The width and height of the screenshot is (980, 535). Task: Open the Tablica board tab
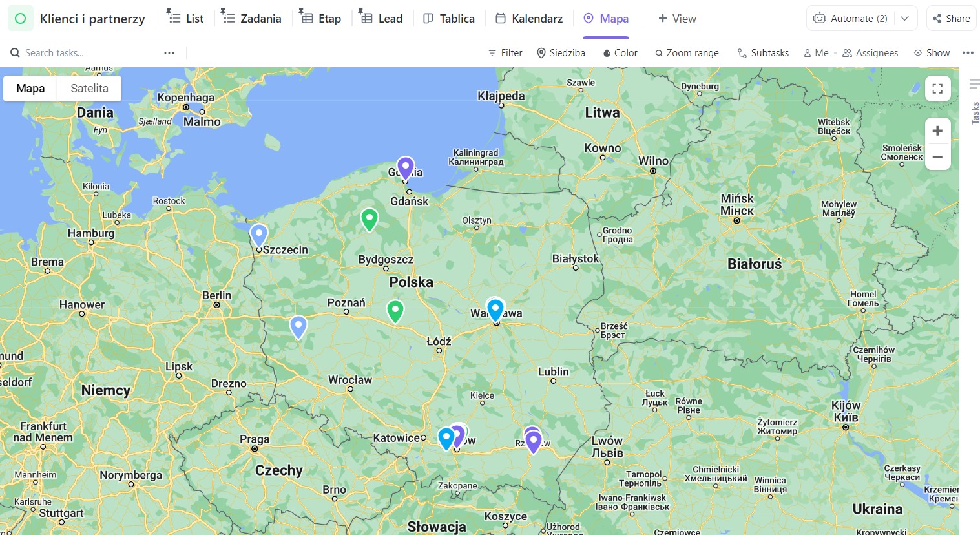(449, 19)
